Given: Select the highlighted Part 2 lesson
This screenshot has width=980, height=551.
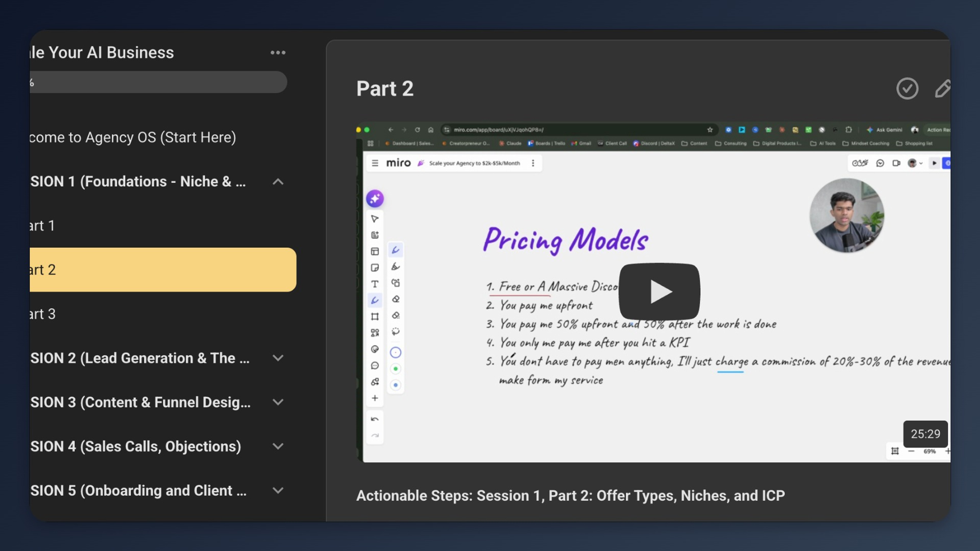Looking at the screenshot, I should [x=163, y=270].
